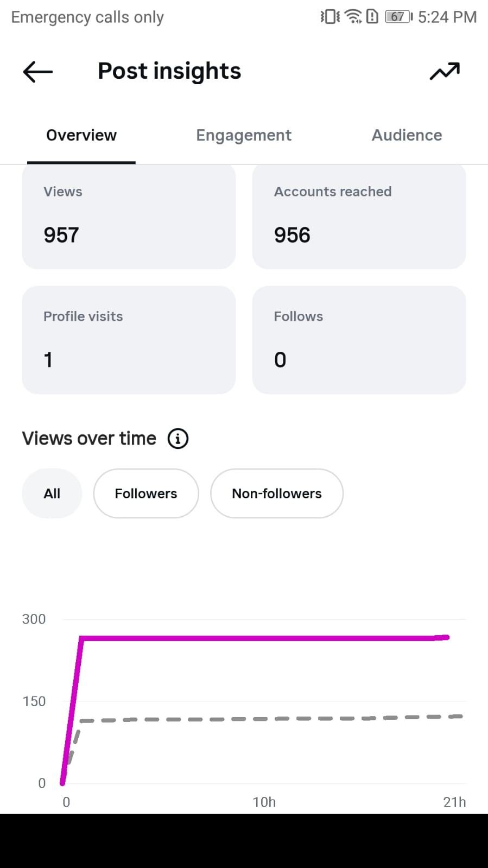Select the All filter chip
This screenshot has width=488, height=868.
click(x=52, y=493)
